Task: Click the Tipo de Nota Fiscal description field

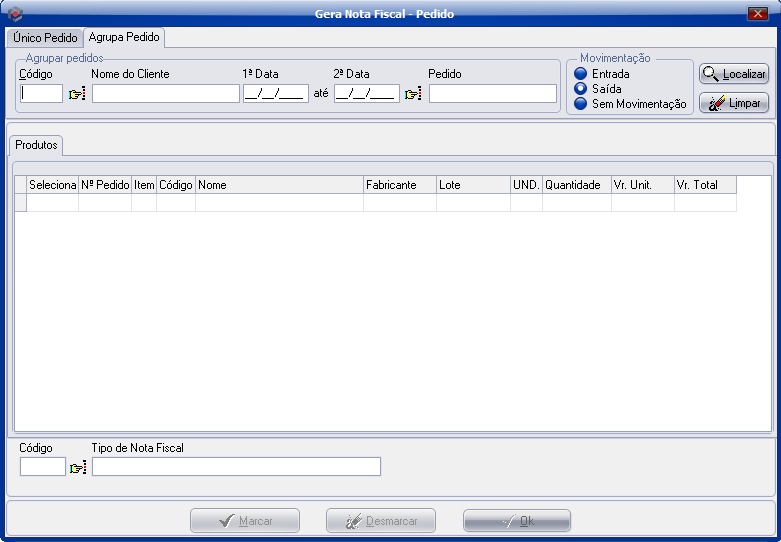Action: (236, 467)
